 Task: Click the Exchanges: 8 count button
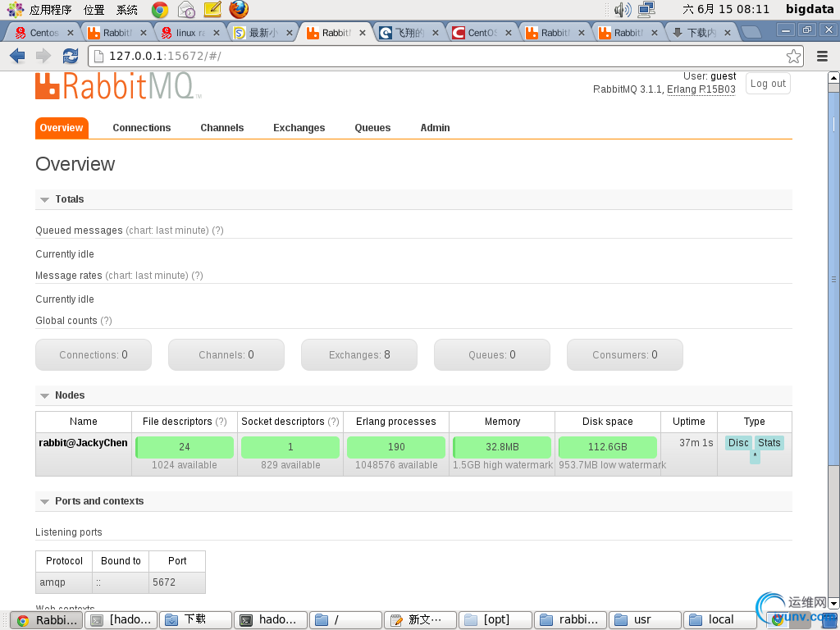[x=359, y=354]
